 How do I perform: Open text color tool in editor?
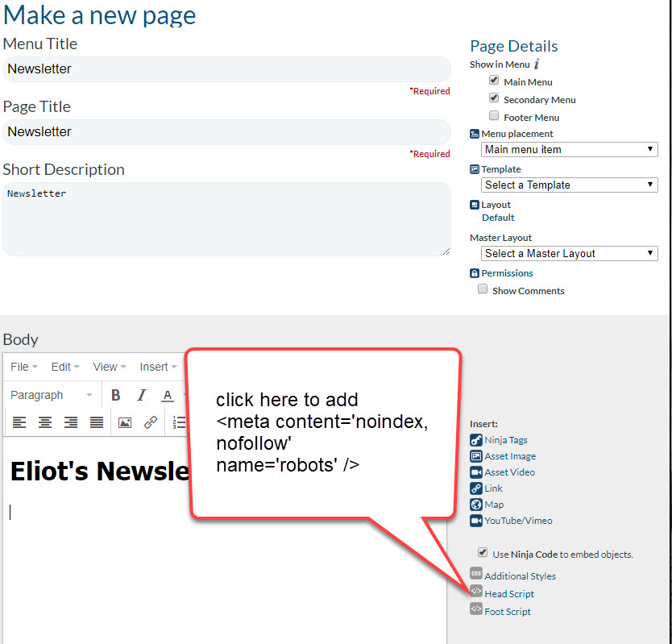pos(168,395)
